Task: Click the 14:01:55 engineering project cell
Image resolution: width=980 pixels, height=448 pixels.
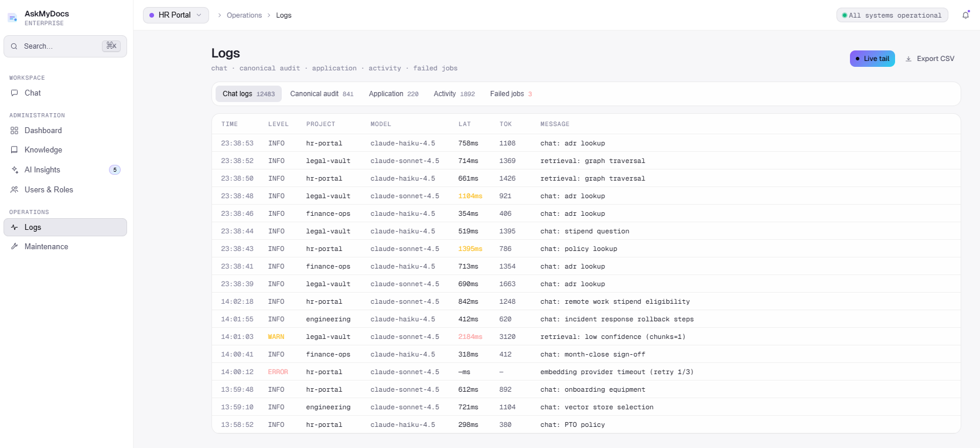Action: click(x=329, y=319)
